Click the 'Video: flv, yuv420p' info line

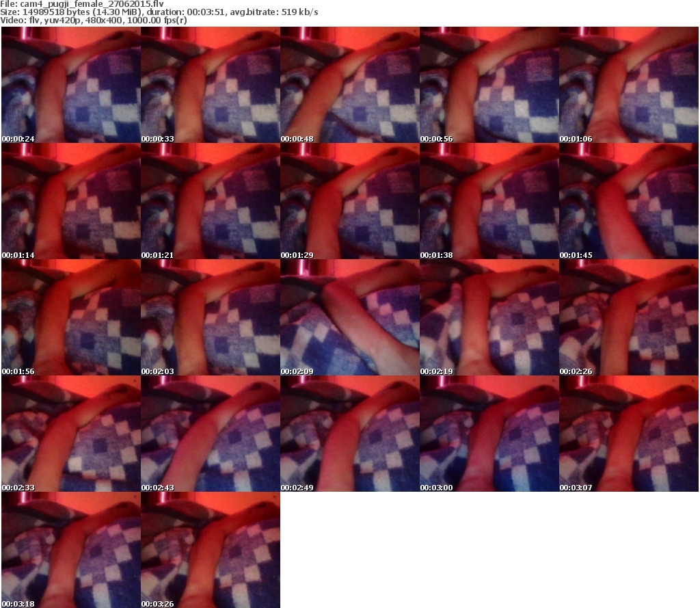pos(93,21)
